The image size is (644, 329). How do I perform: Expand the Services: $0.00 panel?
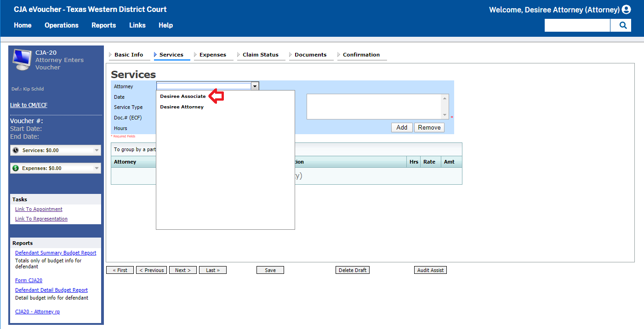tap(96, 150)
